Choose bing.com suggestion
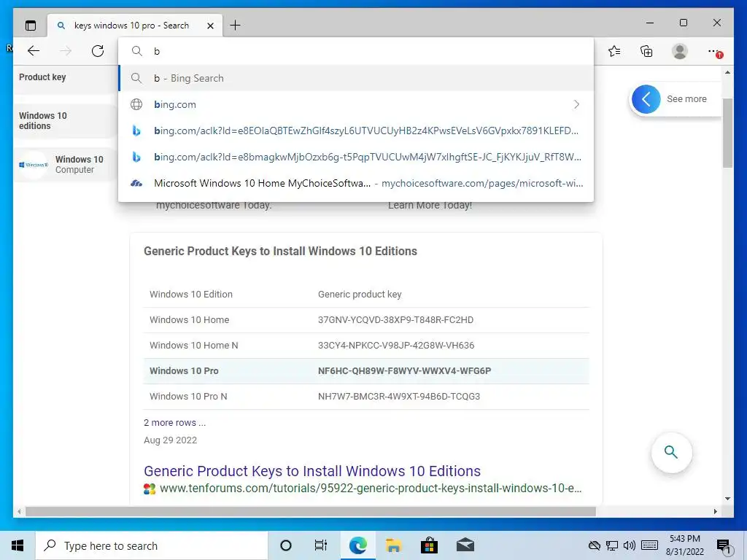The image size is (747, 560). 356,104
